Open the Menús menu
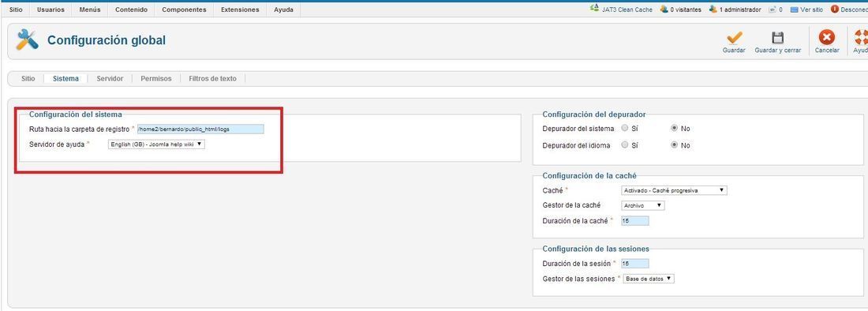The width and height of the screenshot is (868, 311). (x=90, y=10)
